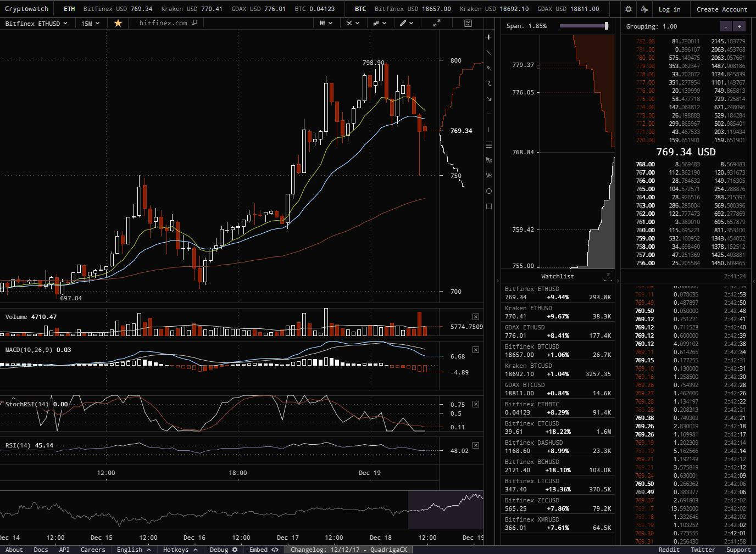Select the rectangle shape drawing tool
The image size is (756, 554).
(489, 206)
